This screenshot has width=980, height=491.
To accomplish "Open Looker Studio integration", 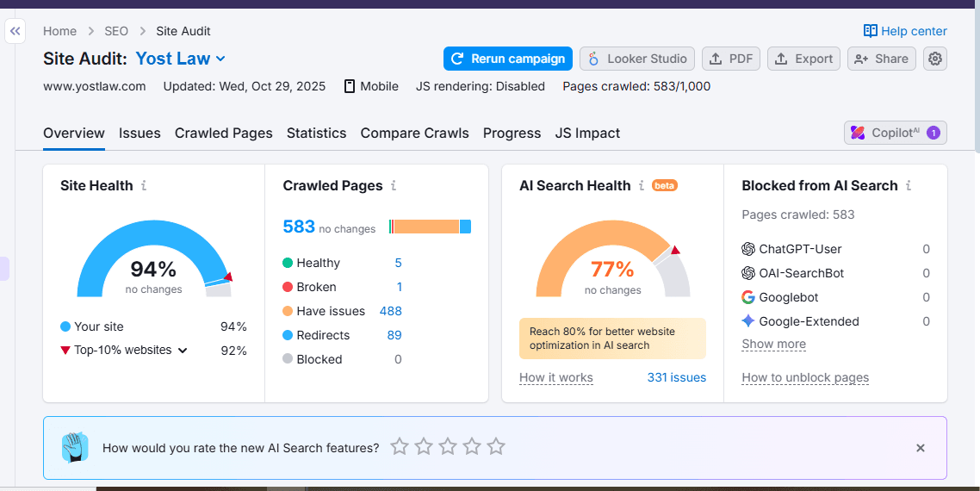I will coord(637,59).
